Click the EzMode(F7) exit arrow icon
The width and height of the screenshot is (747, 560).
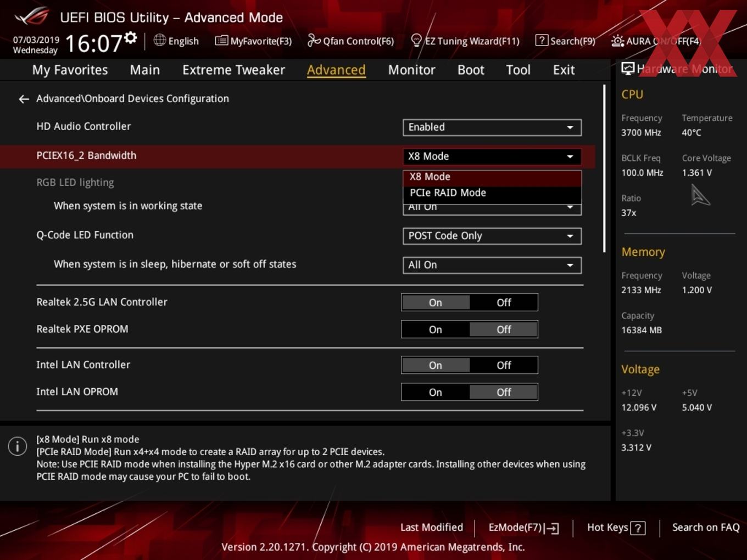point(552,528)
